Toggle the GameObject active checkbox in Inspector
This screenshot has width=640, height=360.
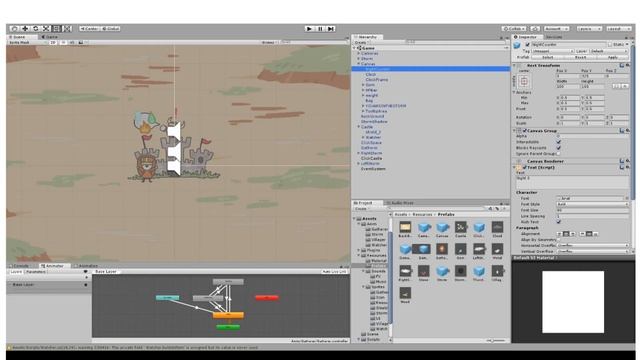point(527,44)
